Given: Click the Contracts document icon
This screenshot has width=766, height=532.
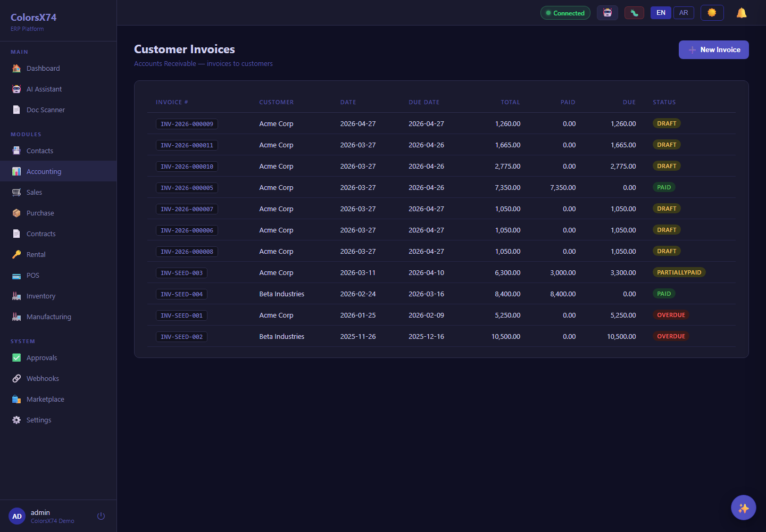Looking at the screenshot, I should tap(16, 234).
